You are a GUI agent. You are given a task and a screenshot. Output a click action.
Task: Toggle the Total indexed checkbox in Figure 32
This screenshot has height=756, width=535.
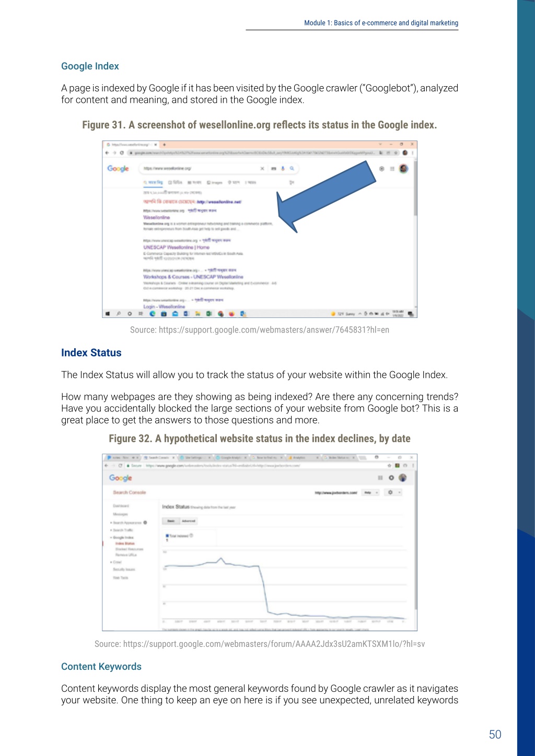pyautogui.click(x=167, y=536)
